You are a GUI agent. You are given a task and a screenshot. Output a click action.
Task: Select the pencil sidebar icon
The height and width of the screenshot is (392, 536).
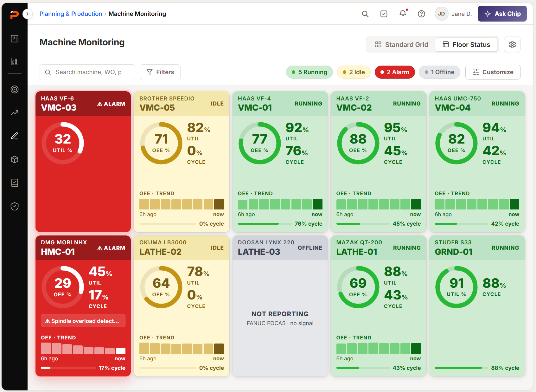click(x=15, y=136)
